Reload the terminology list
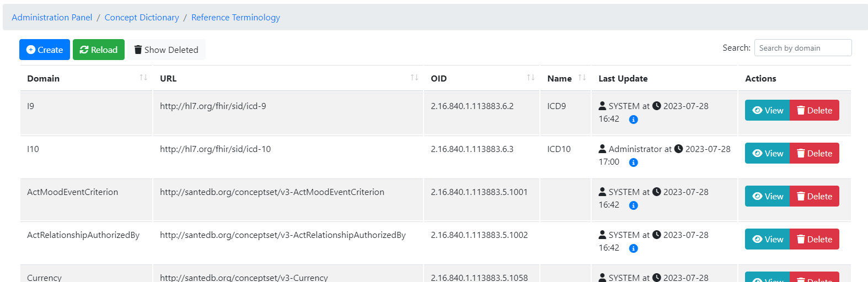This screenshot has height=282, width=868. (x=99, y=50)
